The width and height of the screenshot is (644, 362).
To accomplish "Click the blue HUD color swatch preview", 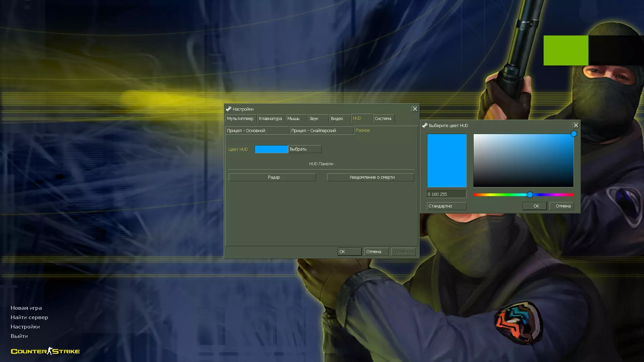I will point(271,149).
